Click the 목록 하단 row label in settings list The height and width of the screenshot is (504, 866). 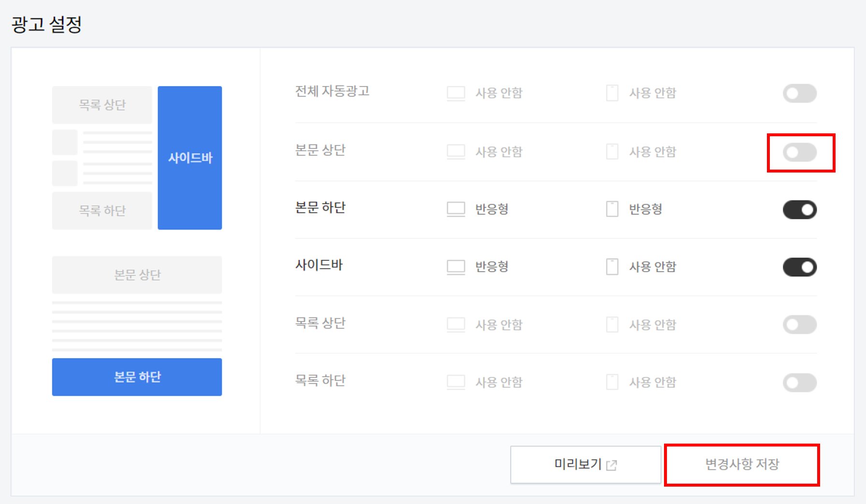320,381
